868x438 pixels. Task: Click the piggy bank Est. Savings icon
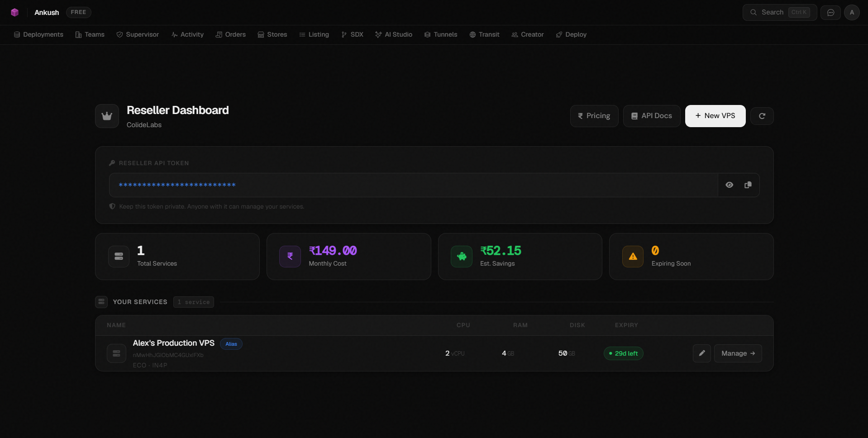click(x=462, y=256)
